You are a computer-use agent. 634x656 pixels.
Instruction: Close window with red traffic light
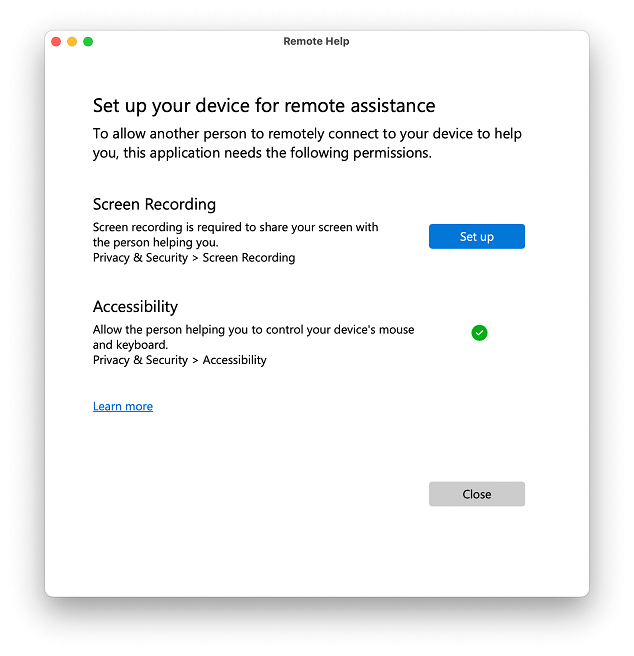(x=56, y=42)
